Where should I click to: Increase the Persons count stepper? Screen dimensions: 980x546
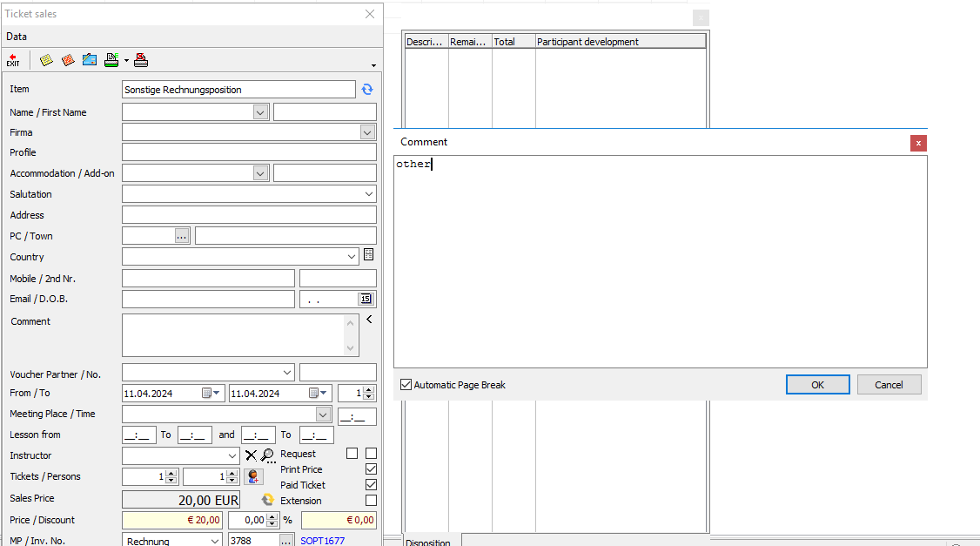pyautogui.click(x=232, y=473)
